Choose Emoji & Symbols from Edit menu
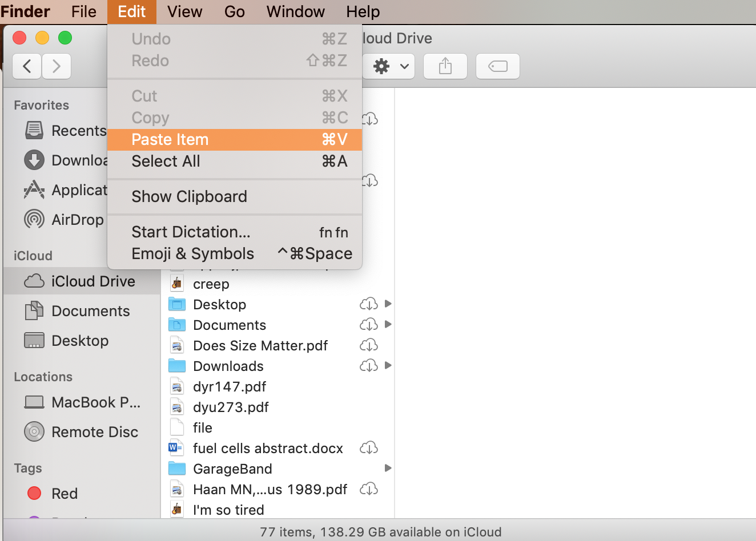This screenshot has height=541, width=756. [235, 254]
